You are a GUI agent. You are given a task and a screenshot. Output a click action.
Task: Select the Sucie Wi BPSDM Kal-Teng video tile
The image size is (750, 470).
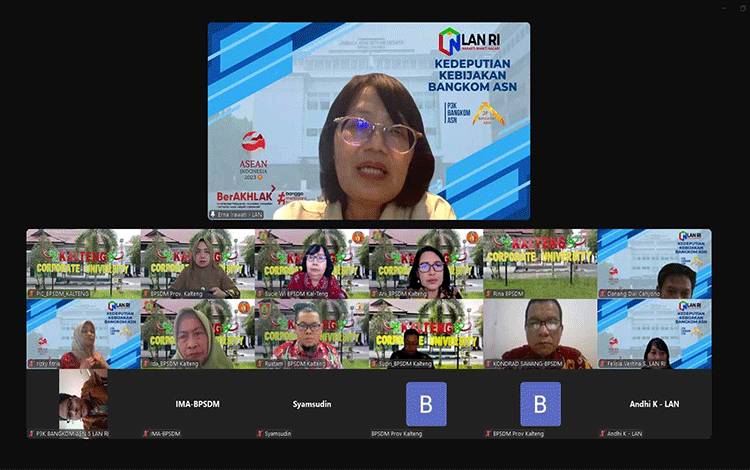[312, 264]
